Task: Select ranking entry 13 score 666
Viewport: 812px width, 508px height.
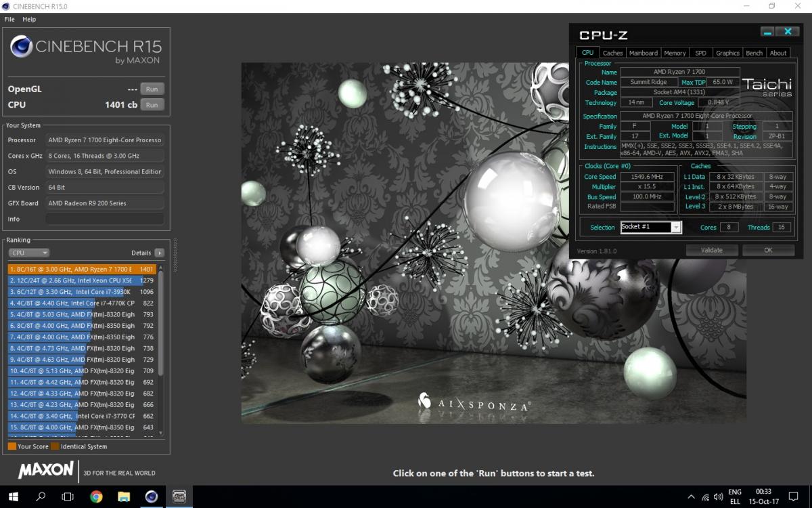Action: pyautogui.click(x=82, y=404)
